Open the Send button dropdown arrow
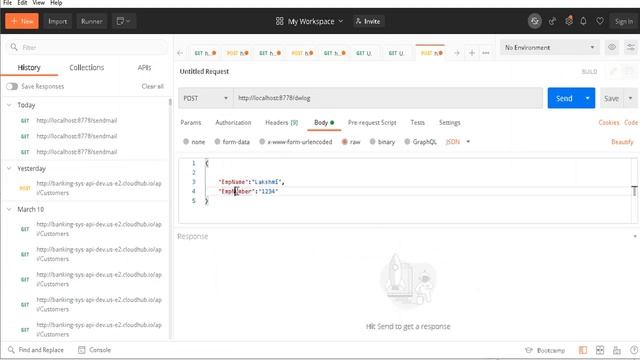The width and height of the screenshot is (640, 360). [x=588, y=98]
